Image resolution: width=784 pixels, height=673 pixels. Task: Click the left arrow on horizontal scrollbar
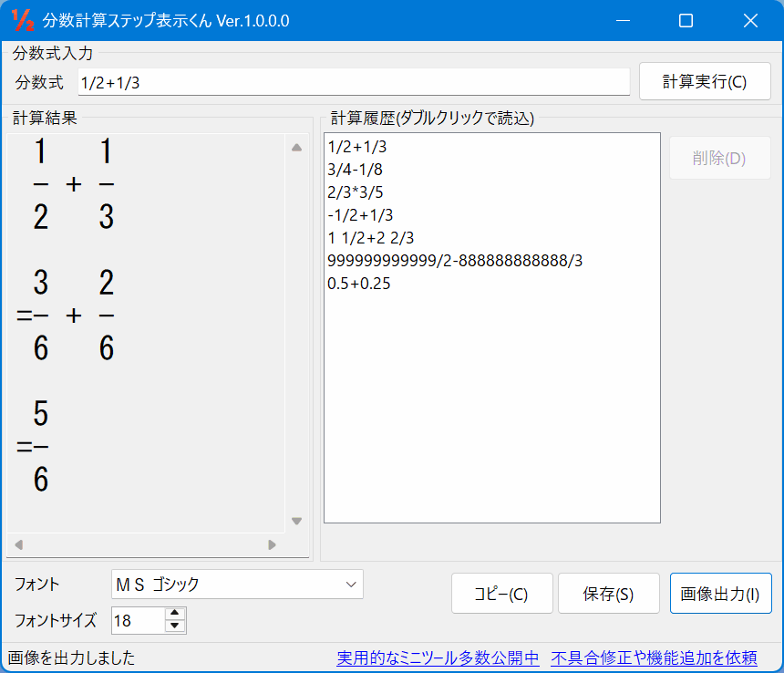click(17, 544)
